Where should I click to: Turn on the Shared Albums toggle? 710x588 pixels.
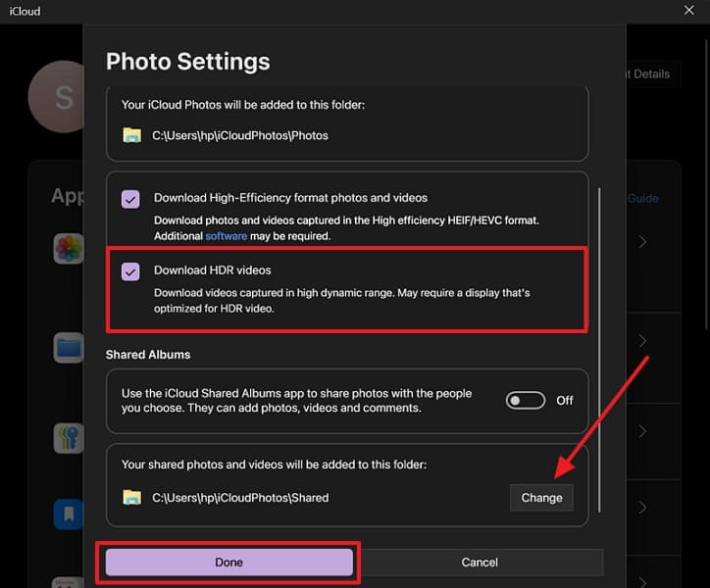pyautogui.click(x=526, y=400)
